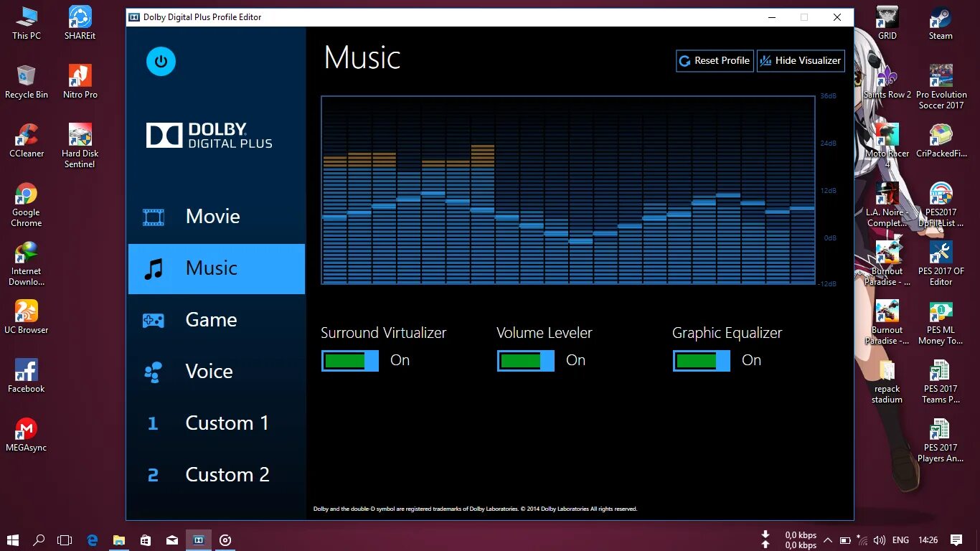
Task: Open the clock showing 14:26
Action: (x=928, y=540)
